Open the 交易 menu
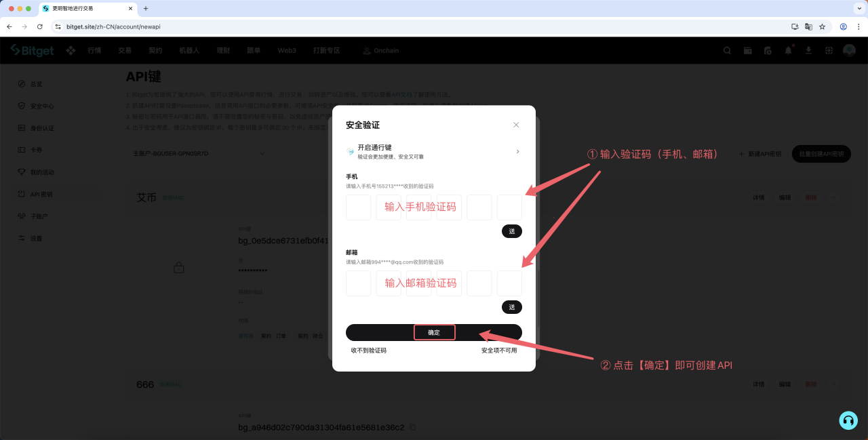Viewport: 868px width, 440px height. 125,51
